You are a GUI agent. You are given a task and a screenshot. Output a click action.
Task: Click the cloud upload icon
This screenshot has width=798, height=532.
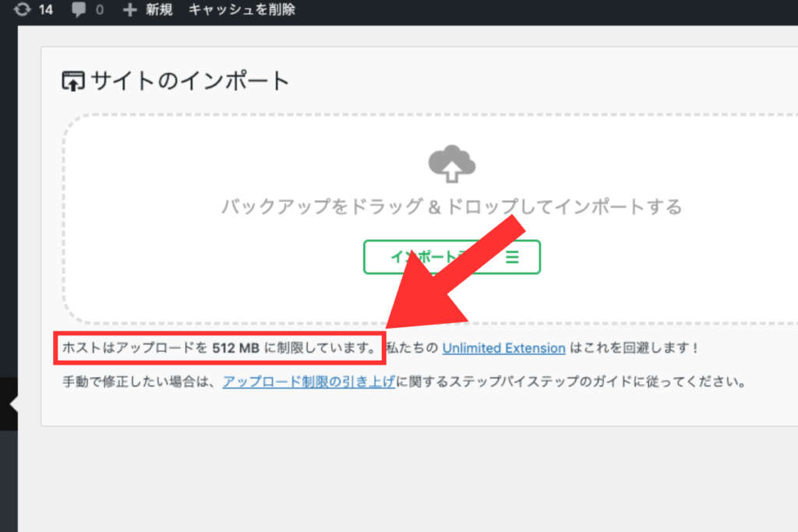[452, 164]
